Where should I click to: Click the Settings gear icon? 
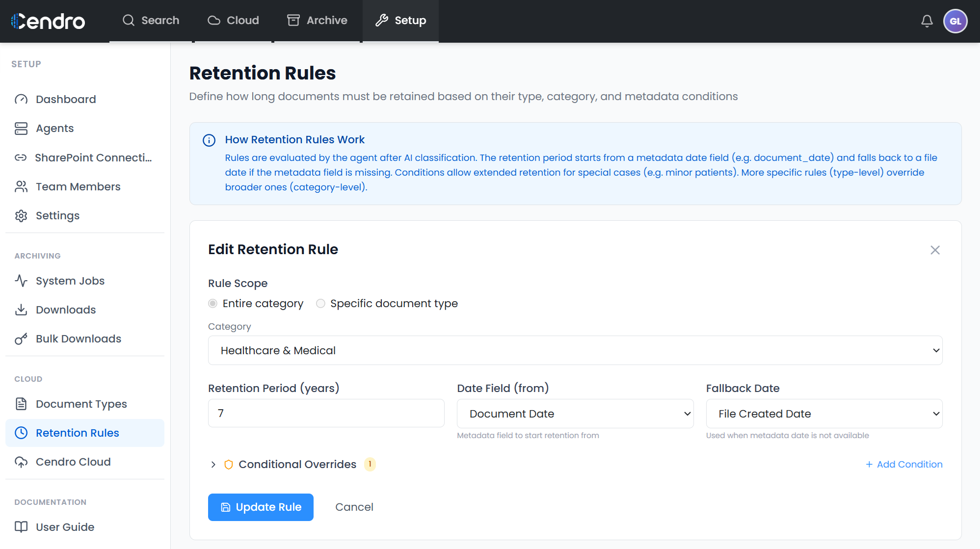(x=21, y=216)
